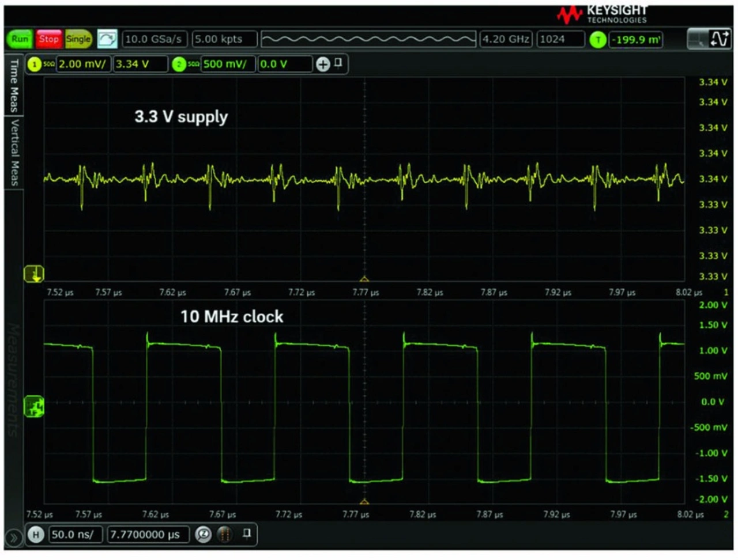The image size is (738, 560).
Task: Click the horizontal zoom magnifier icon
Action: [203, 535]
